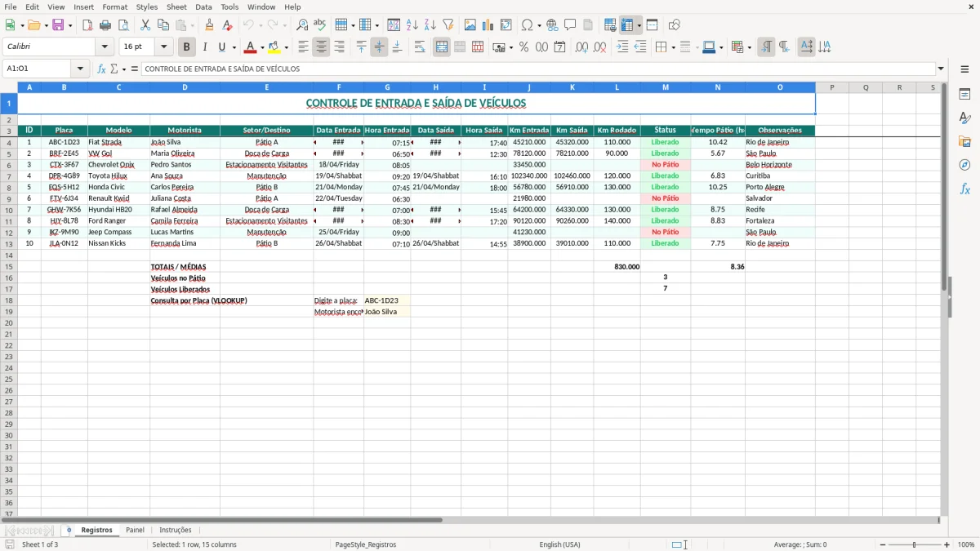Toggle center vertically alignment
980x551 pixels.
(379, 47)
